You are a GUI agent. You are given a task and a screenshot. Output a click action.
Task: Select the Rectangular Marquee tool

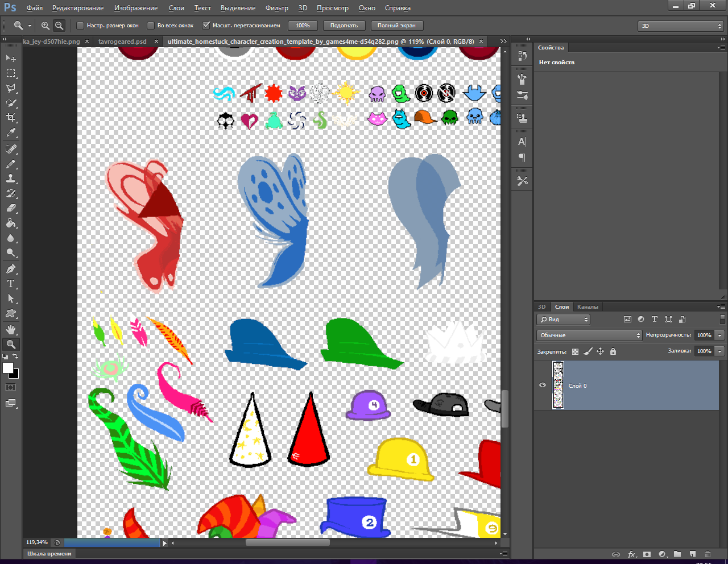click(x=11, y=73)
